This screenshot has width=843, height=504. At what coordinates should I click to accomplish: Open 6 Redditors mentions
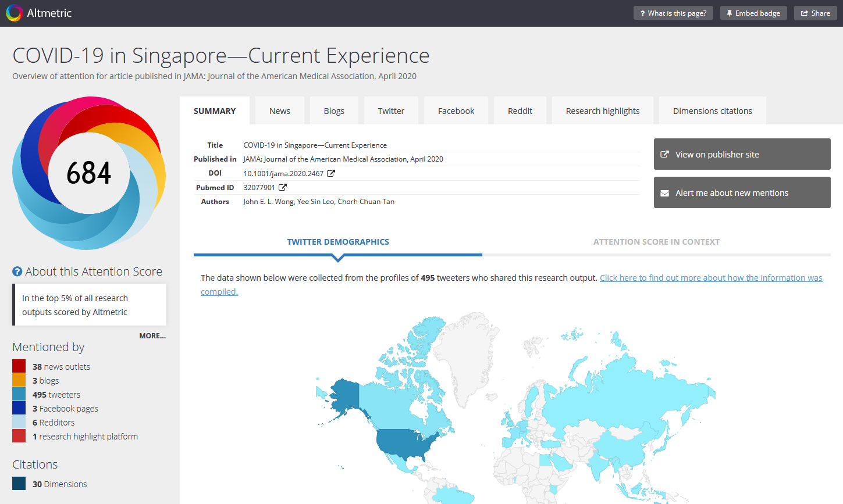point(54,423)
